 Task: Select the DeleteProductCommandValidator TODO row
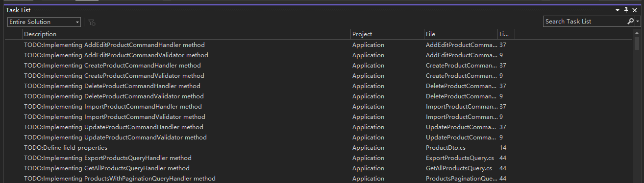click(x=319, y=96)
